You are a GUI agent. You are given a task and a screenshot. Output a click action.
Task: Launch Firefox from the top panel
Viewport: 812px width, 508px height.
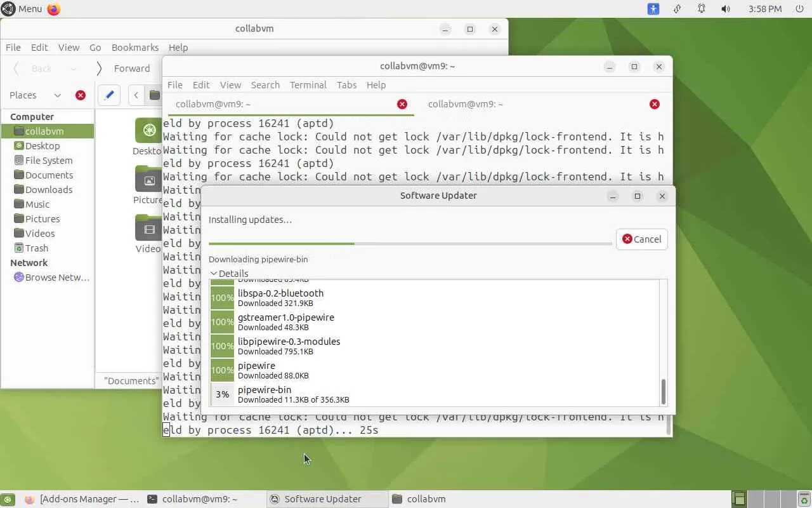(x=54, y=9)
